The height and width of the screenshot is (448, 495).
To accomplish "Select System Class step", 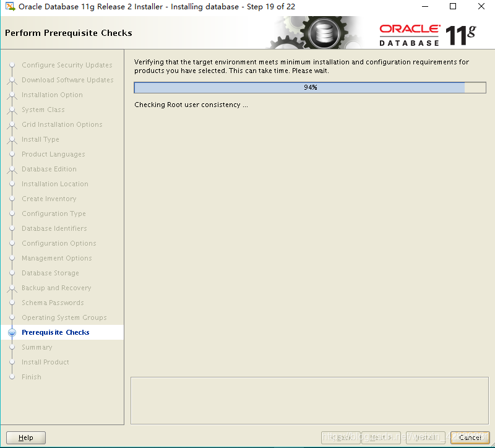I will [43, 110].
